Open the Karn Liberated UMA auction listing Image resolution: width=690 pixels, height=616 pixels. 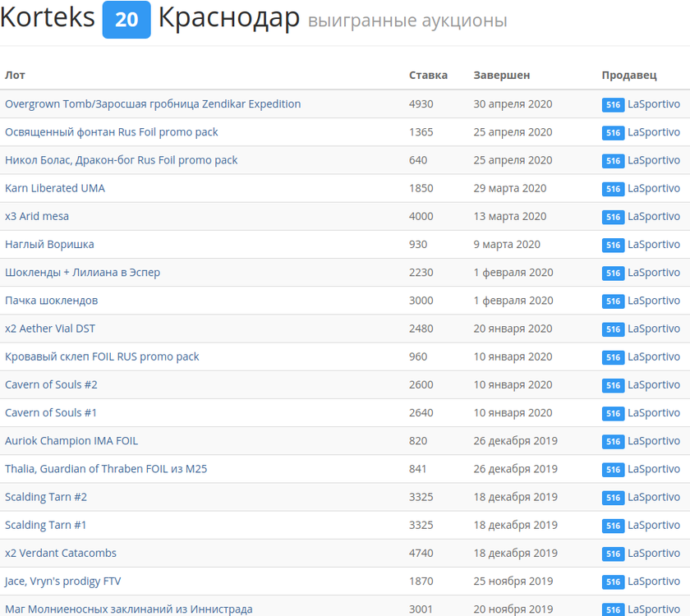pos(54,188)
